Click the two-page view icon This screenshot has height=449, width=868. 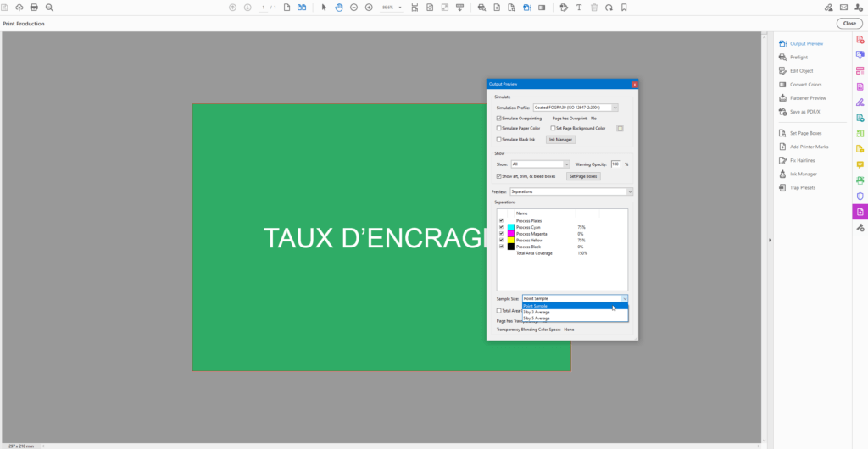302,8
